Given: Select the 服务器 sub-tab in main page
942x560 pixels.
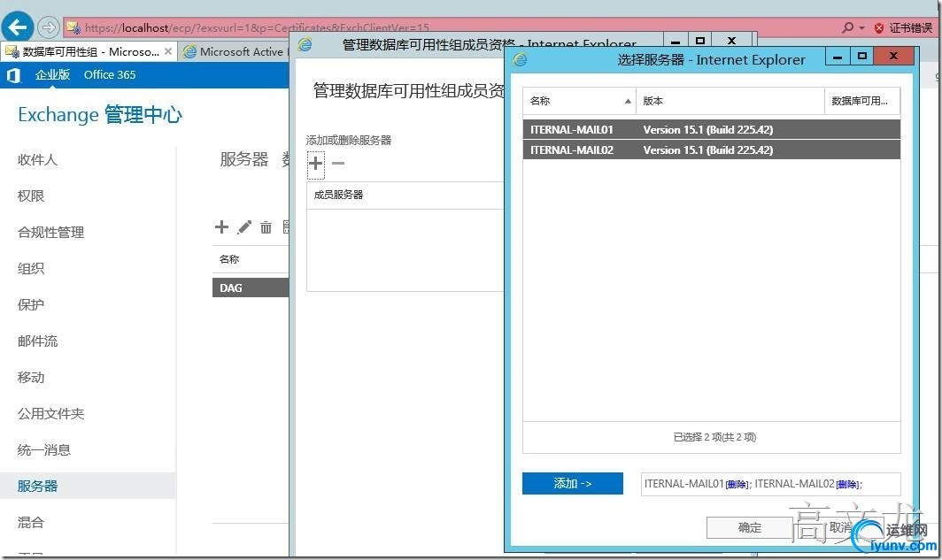Looking at the screenshot, I should click(244, 159).
